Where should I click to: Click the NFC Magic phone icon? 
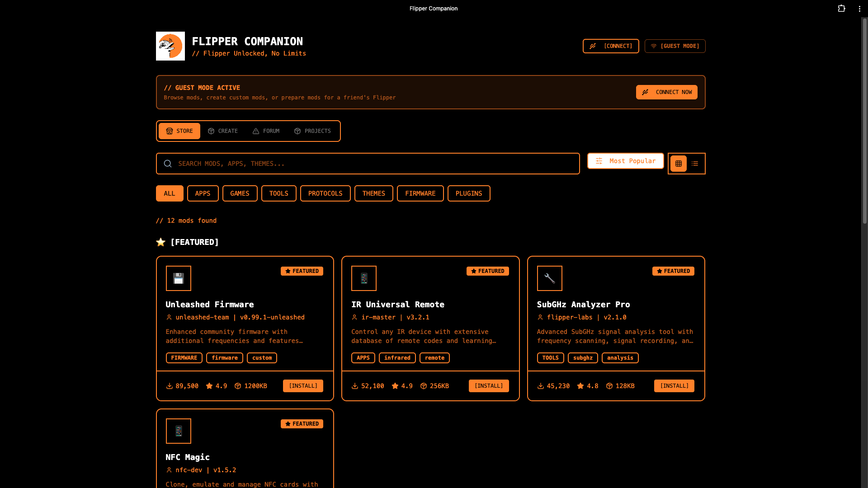click(x=179, y=431)
